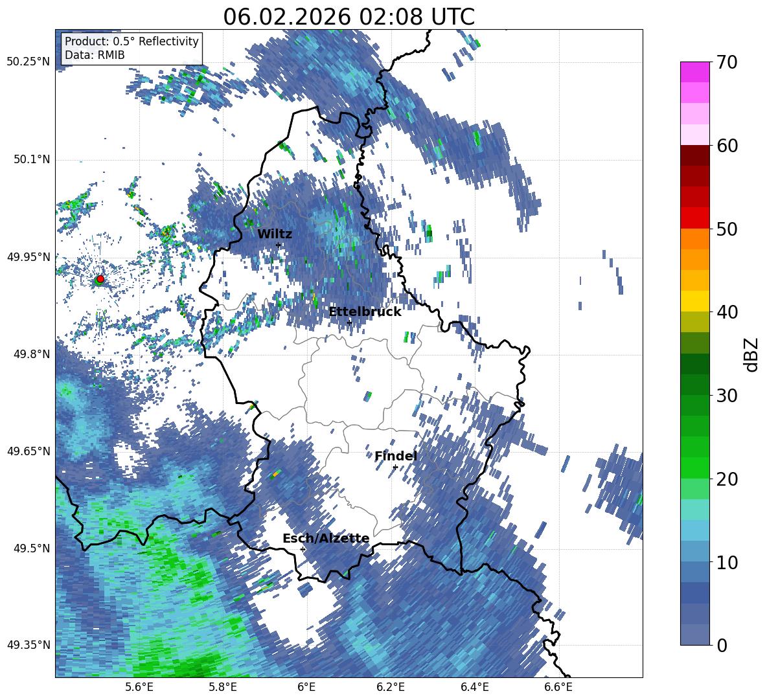Click the 20 dBZ colorbar label
The image size is (767, 700).
[x=726, y=479]
